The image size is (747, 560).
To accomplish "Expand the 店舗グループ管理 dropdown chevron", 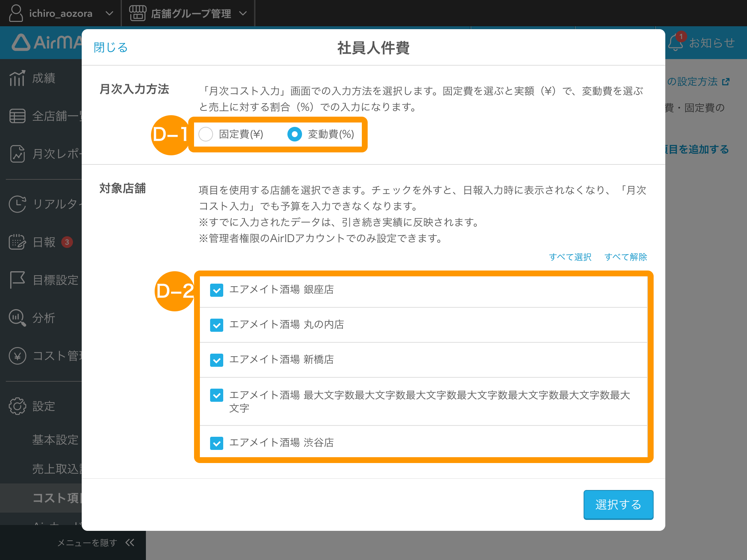I will [243, 13].
